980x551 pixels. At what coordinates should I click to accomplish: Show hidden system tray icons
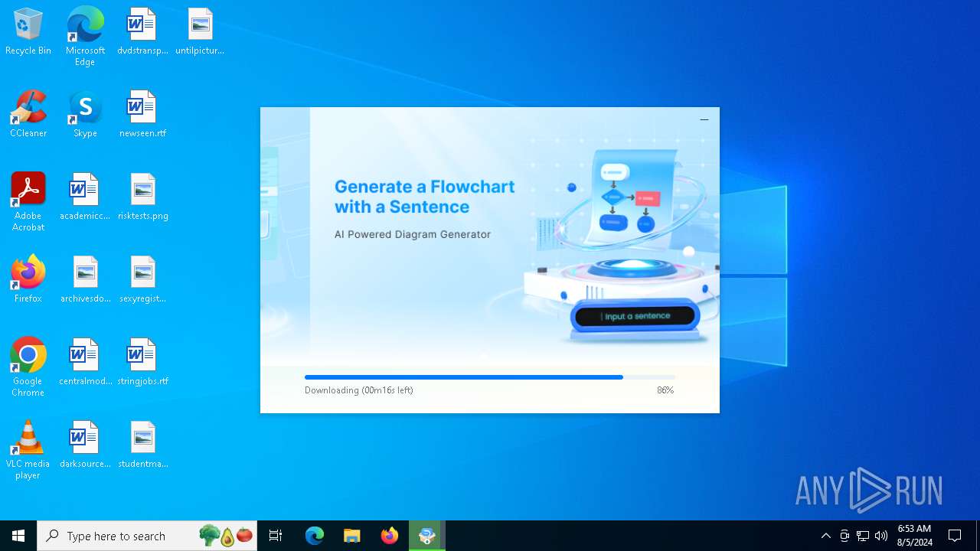(x=825, y=536)
